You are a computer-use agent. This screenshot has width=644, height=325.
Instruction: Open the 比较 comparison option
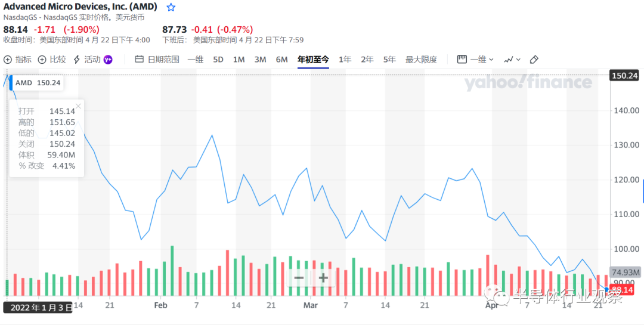(52, 60)
